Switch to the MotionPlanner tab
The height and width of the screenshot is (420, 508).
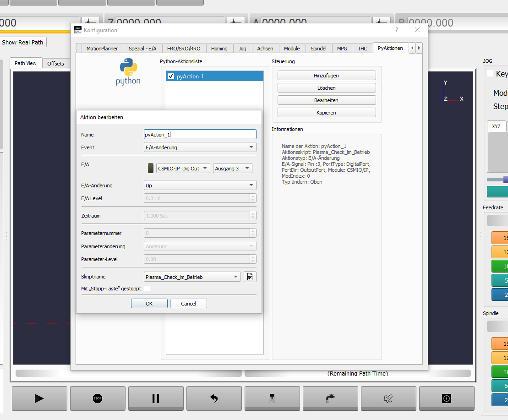click(x=102, y=48)
